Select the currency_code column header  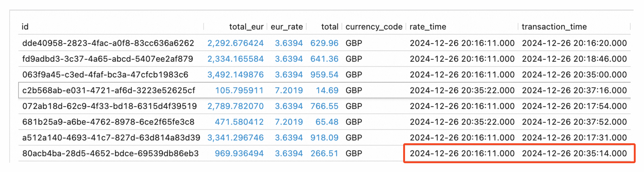[x=374, y=26]
